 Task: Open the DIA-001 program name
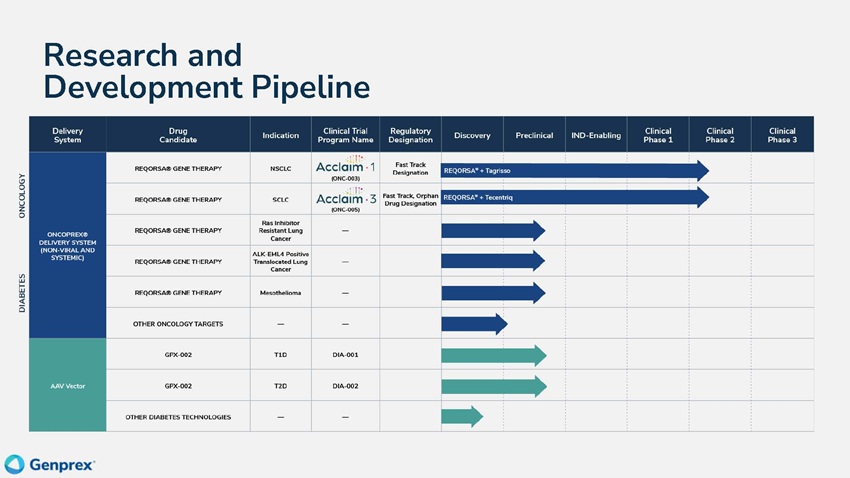(x=345, y=355)
